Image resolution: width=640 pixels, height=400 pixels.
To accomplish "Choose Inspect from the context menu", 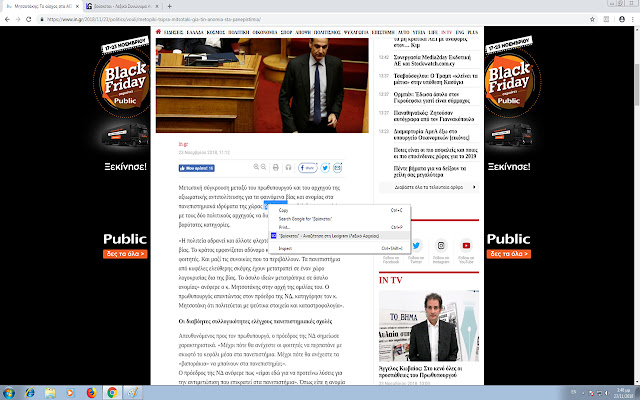I will click(x=285, y=248).
